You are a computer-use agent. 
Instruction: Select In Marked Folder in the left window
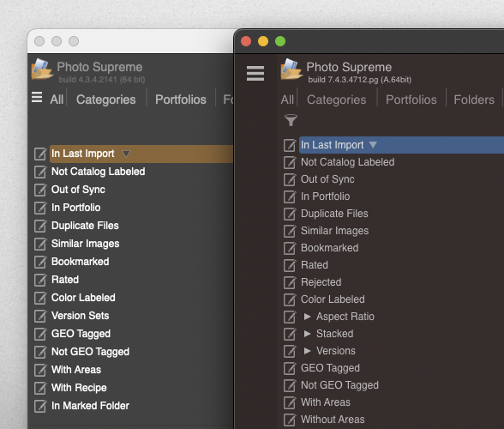(90, 406)
